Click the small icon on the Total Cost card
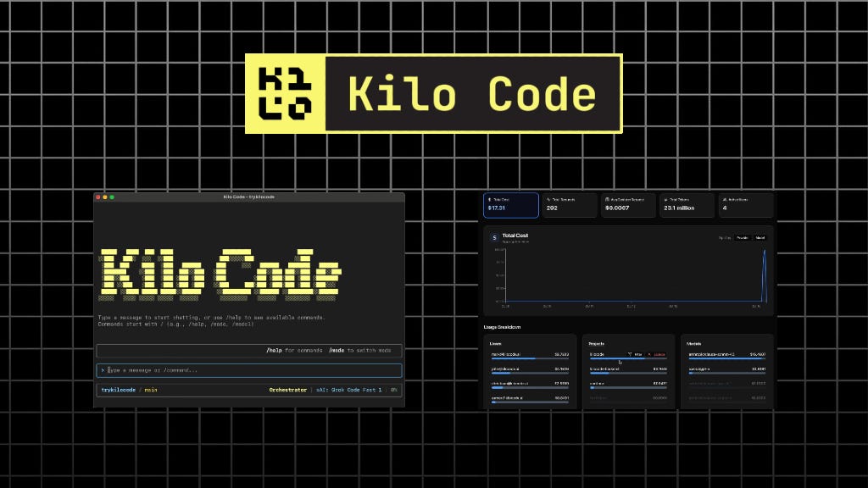 point(489,200)
